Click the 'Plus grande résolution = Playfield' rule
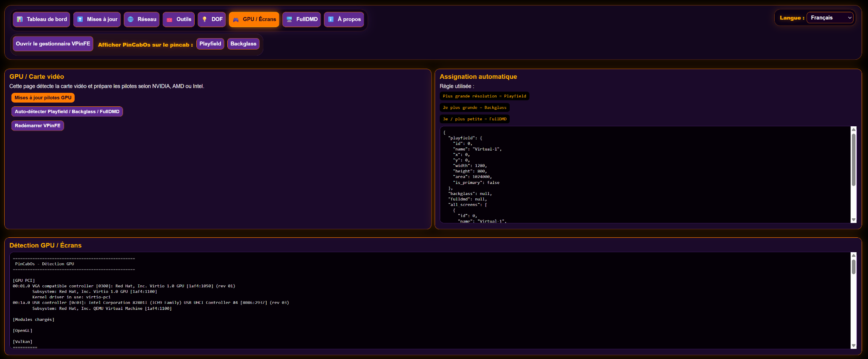Screen dimensions: 868x359 [485, 96]
